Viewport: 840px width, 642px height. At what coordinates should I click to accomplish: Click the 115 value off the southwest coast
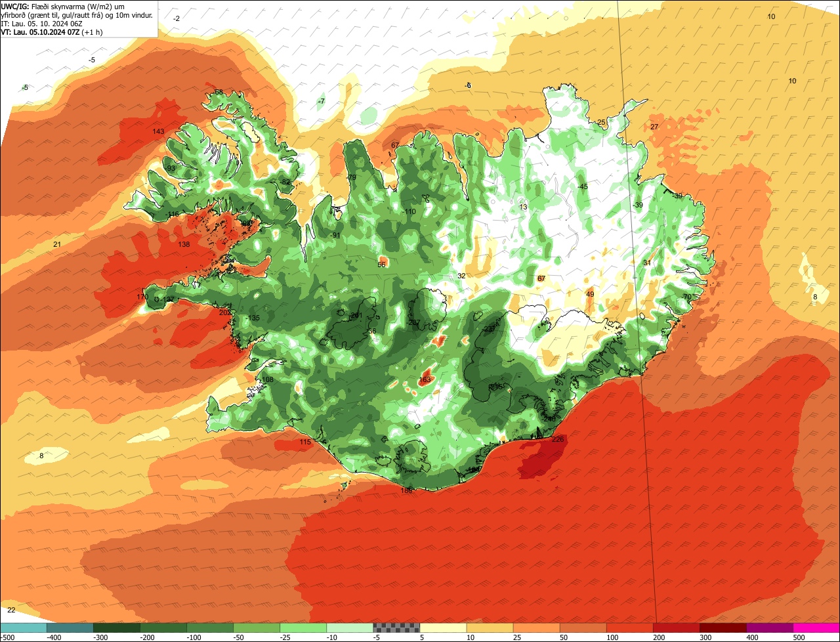pyautogui.click(x=305, y=442)
